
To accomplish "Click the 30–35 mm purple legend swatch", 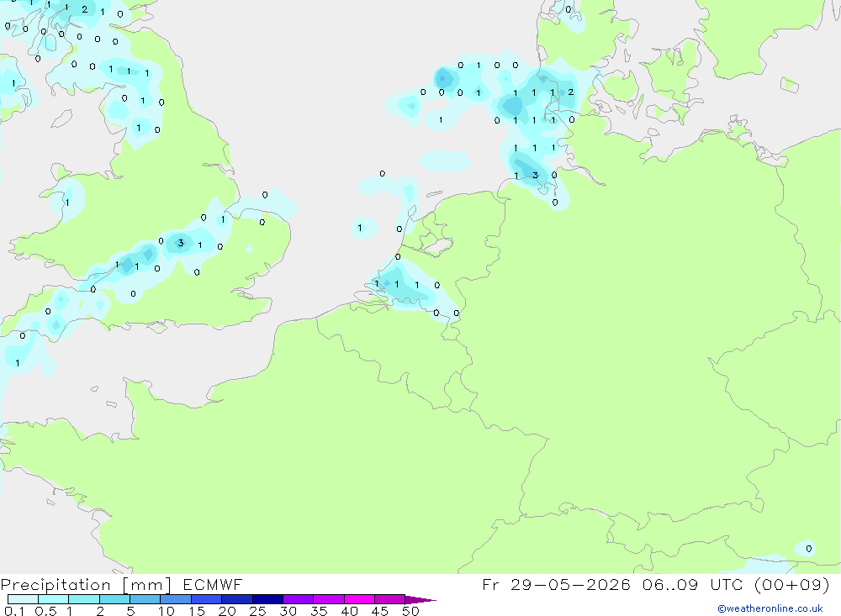I will click(x=299, y=599).
